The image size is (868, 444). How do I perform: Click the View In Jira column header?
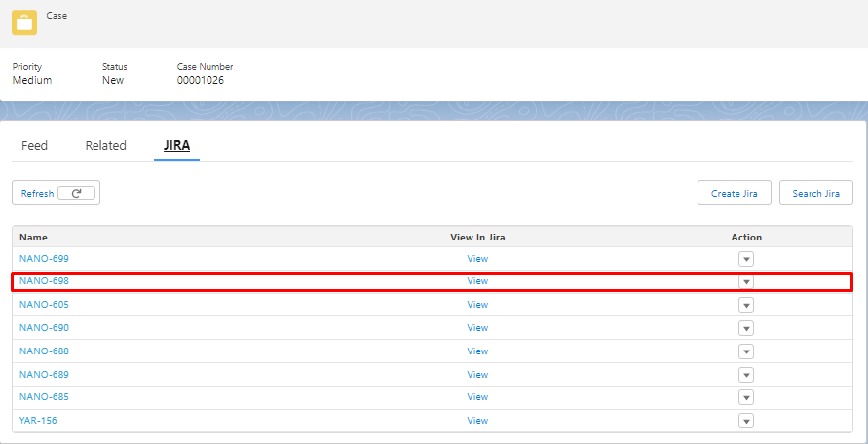(x=477, y=237)
